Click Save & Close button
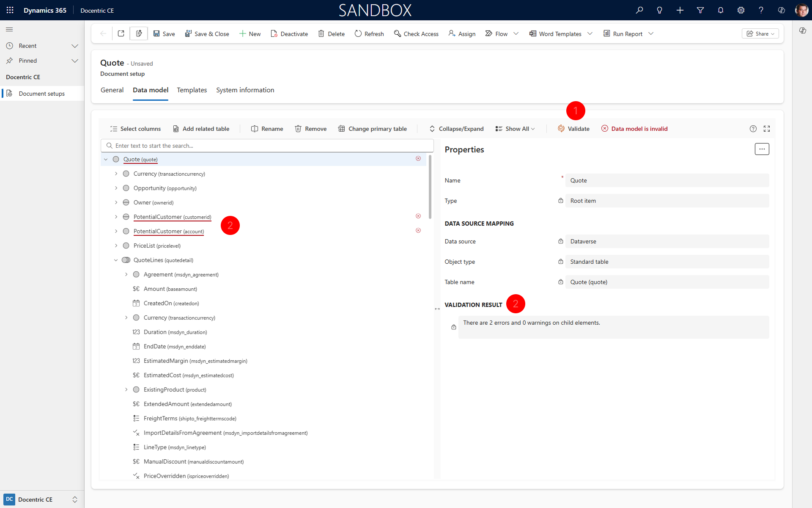812x508 pixels. 207,33
